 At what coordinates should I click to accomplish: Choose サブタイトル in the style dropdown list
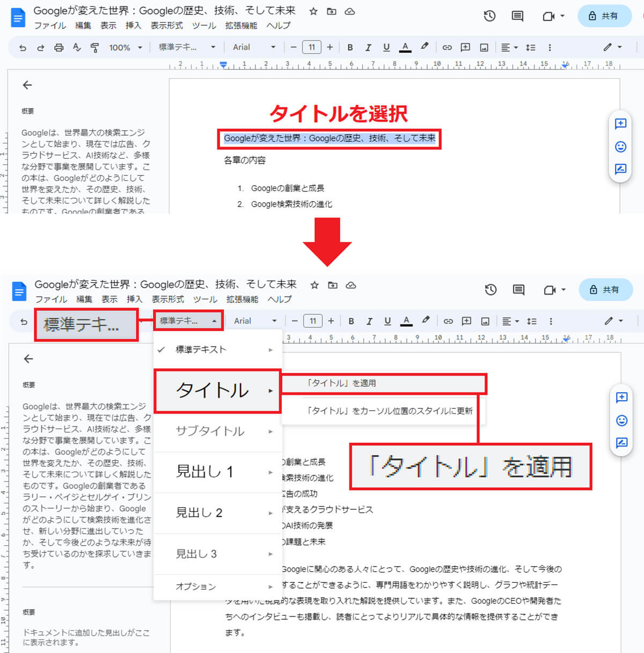[x=217, y=431]
